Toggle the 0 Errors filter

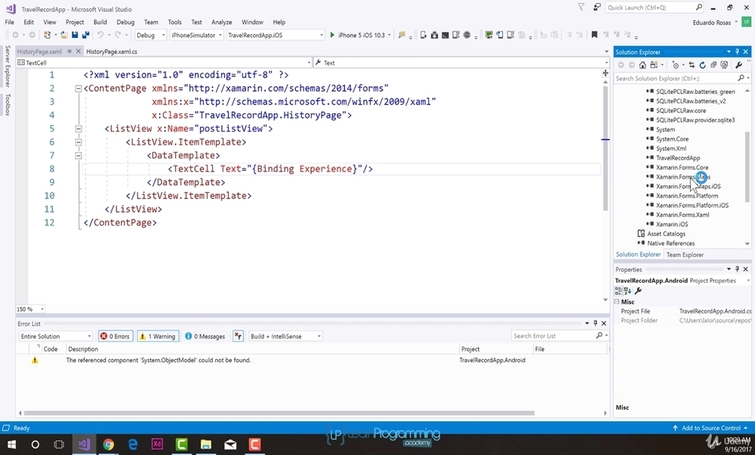click(x=116, y=336)
